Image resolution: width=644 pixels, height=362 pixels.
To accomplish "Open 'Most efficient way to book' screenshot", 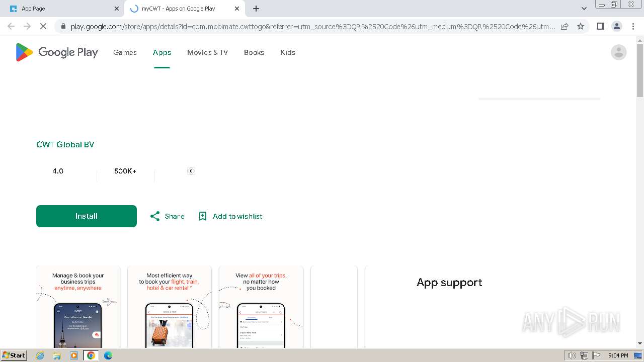I will (170, 307).
